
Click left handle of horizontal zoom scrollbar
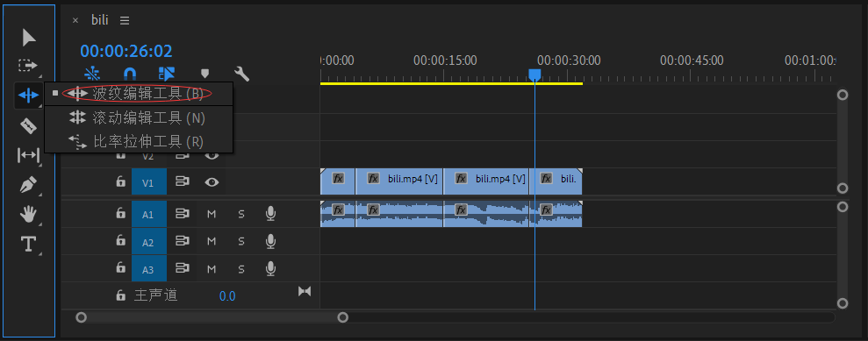point(82,317)
